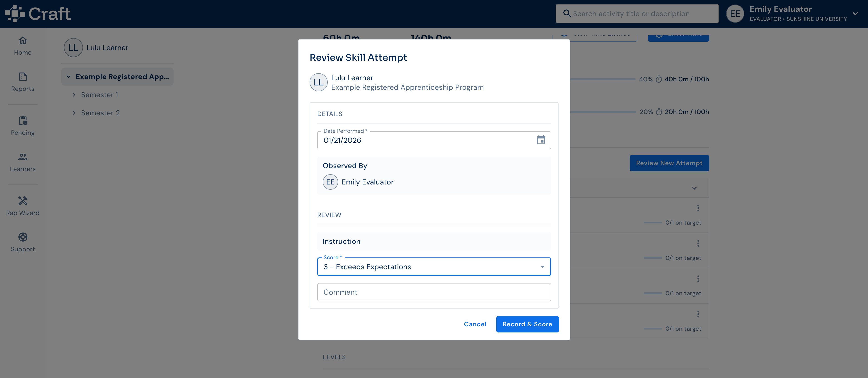
Task: Open the Pending clipboard icon
Action: pos(23,120)
